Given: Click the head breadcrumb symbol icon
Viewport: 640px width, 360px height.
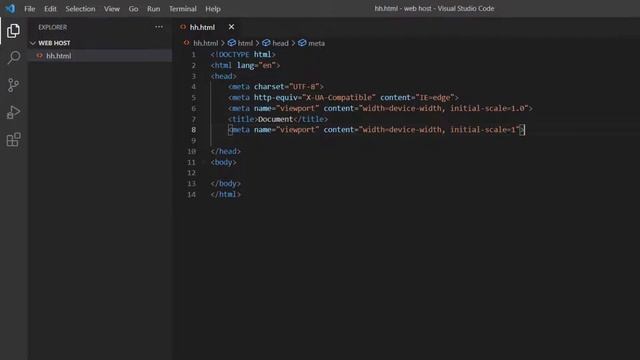Looking at the screenshot, I should 266,43.
